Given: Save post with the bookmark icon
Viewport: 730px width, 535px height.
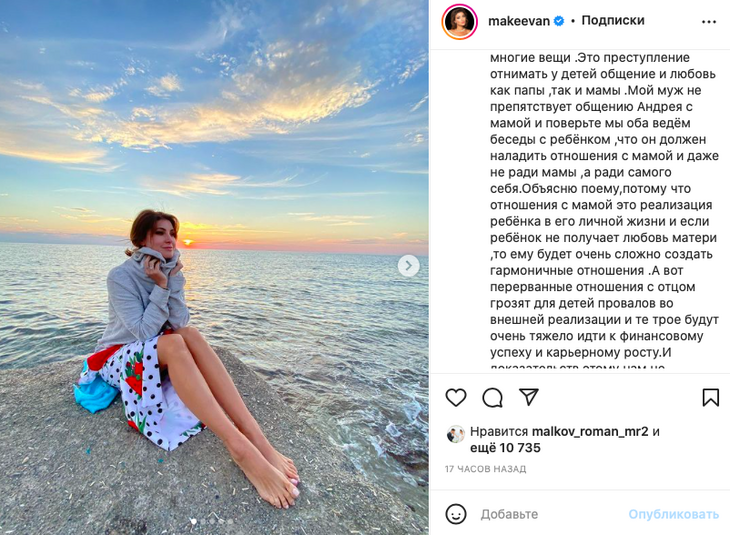Looking at the screenshot, I should click(710, 398).
